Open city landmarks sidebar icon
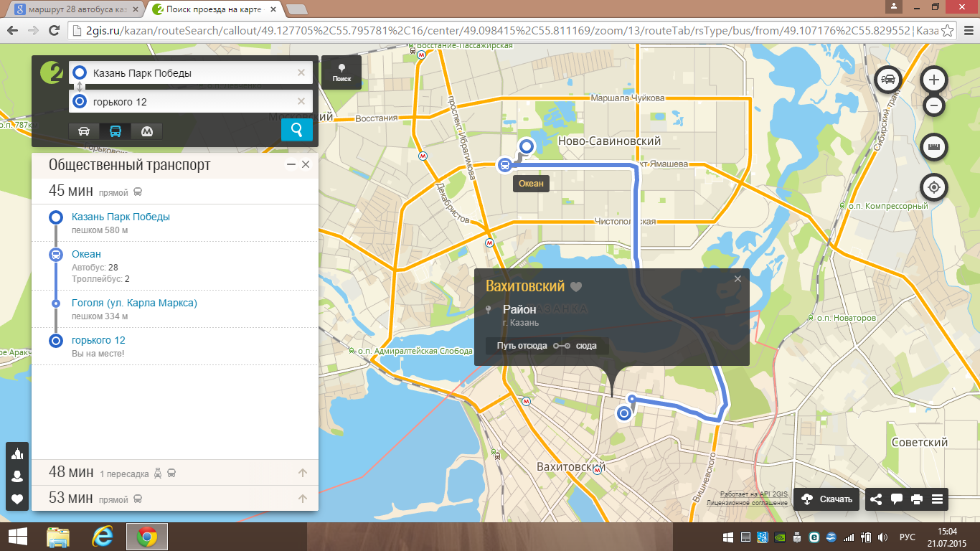 tap(17, 453)
